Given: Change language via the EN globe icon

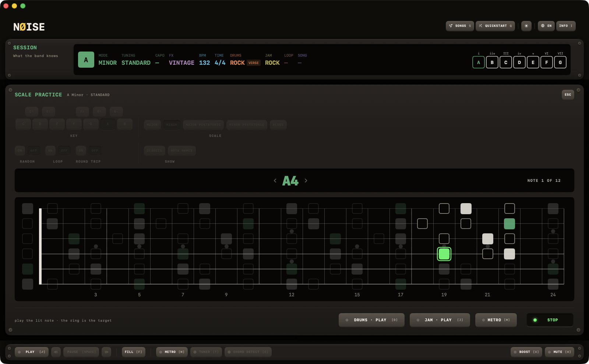Looking at the screenshot, I should click(546, 26).
